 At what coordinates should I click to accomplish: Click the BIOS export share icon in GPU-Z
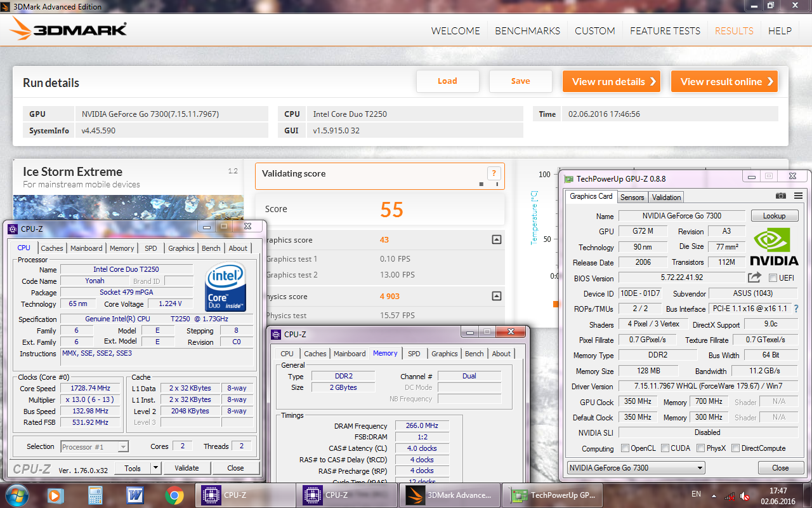754,277
